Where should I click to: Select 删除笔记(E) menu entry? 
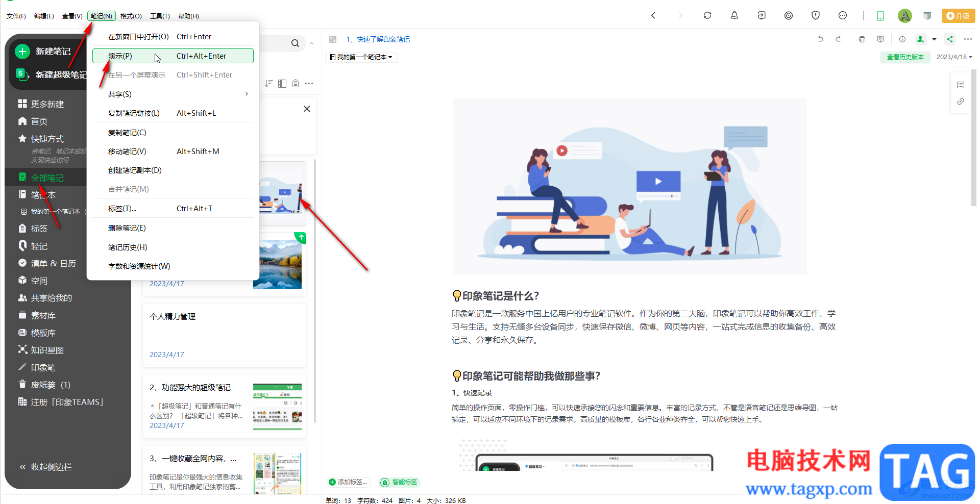(173, 228)
